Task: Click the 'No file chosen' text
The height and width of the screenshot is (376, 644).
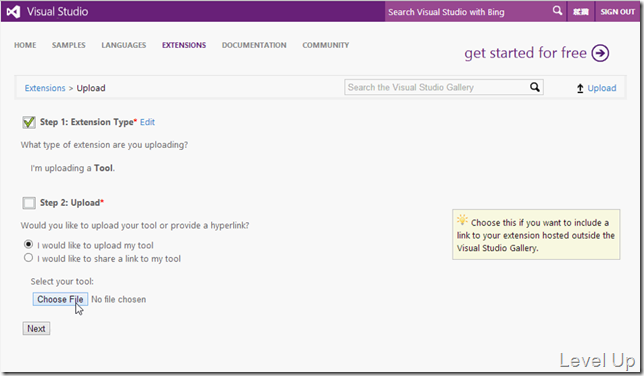Action: pos(119,299)
